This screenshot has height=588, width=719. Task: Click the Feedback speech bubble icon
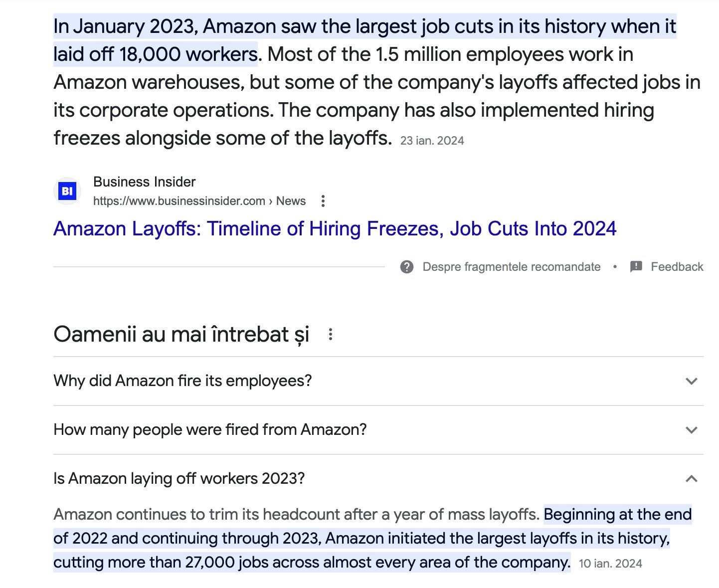pyautogui.click(x=636, y=267)
